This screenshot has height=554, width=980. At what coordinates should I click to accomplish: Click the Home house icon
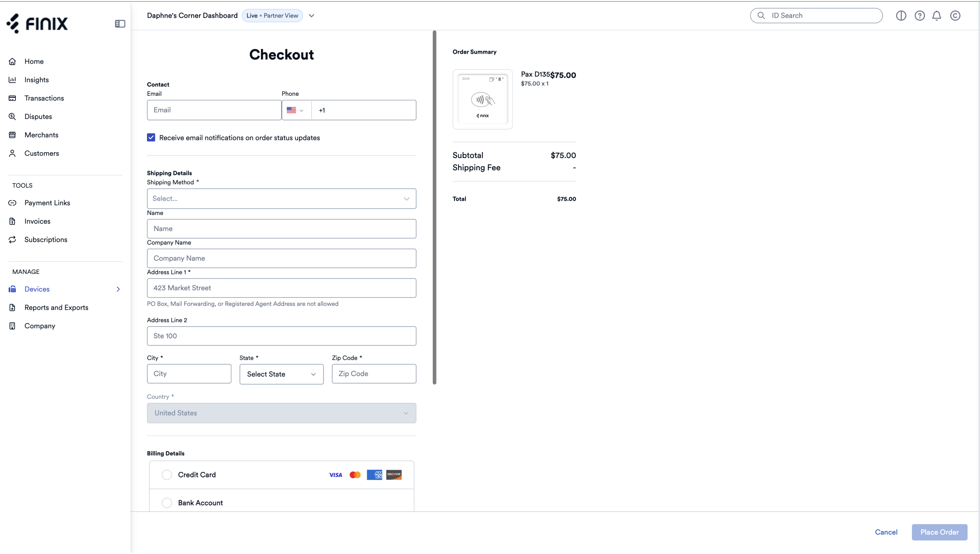pyautogui.click(x=12, y=61)
